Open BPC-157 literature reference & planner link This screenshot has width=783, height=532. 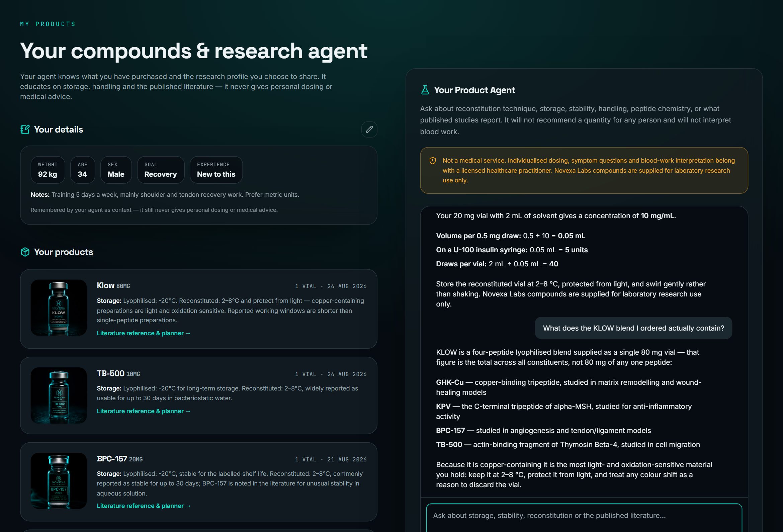tap(144, 506)
